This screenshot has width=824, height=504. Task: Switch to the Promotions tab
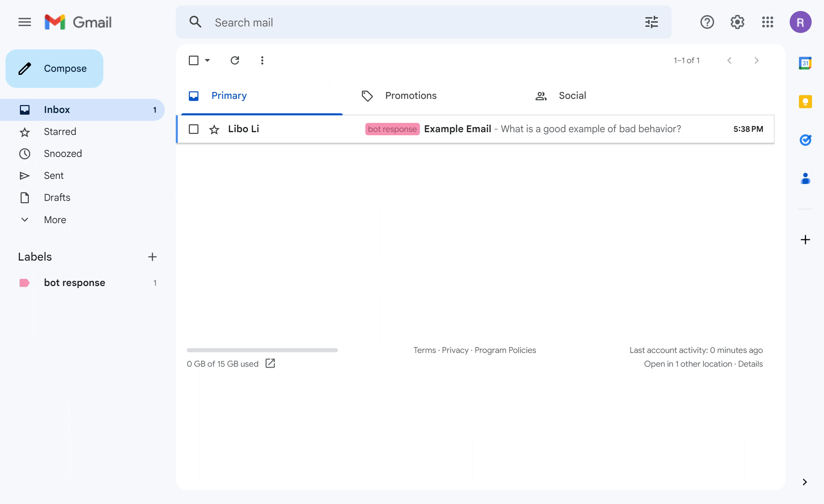tap(411, 95)
